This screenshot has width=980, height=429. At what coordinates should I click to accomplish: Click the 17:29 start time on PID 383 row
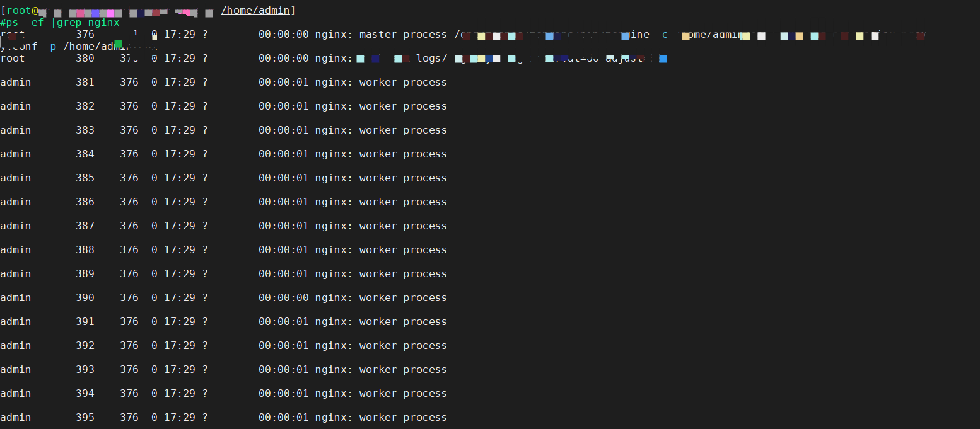(180, 130)
